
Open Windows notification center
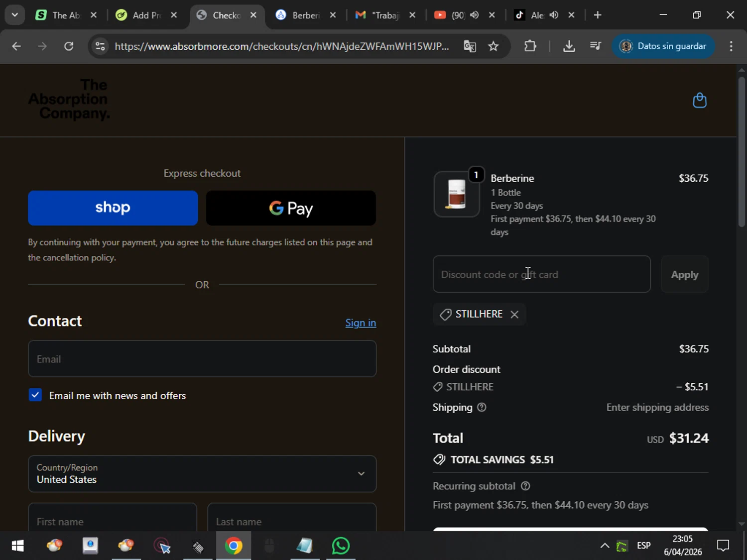point(723,546)
